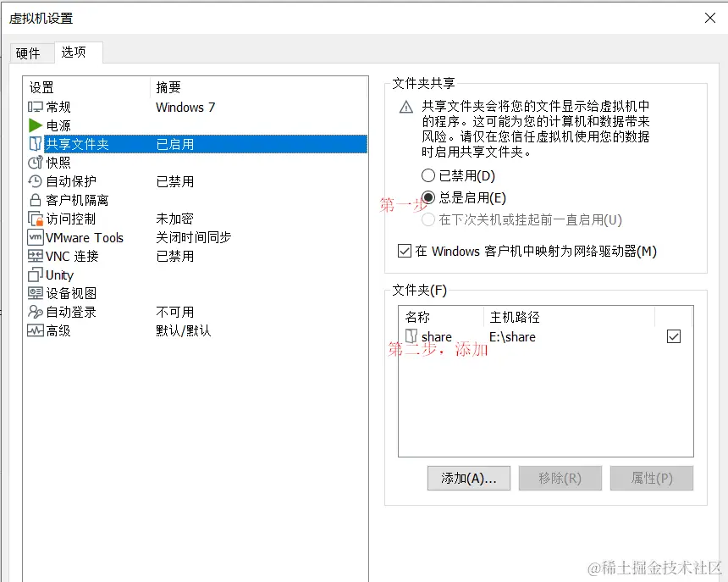Select the 快照 row label

click(x=58, y=163)
